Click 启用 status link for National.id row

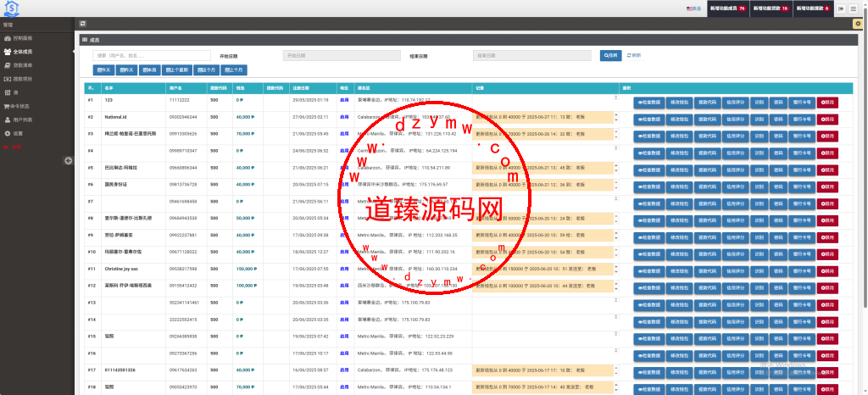tap(344, 117)
